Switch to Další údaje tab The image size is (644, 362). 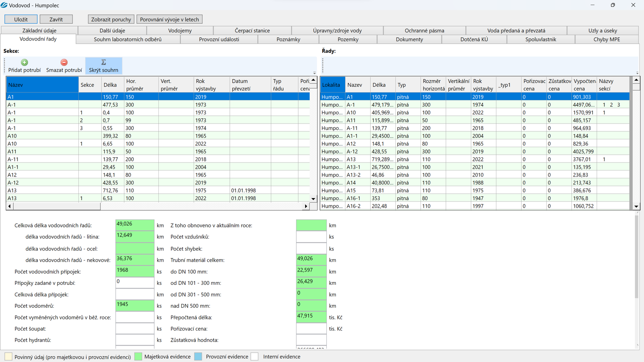[x=112, y=30]
